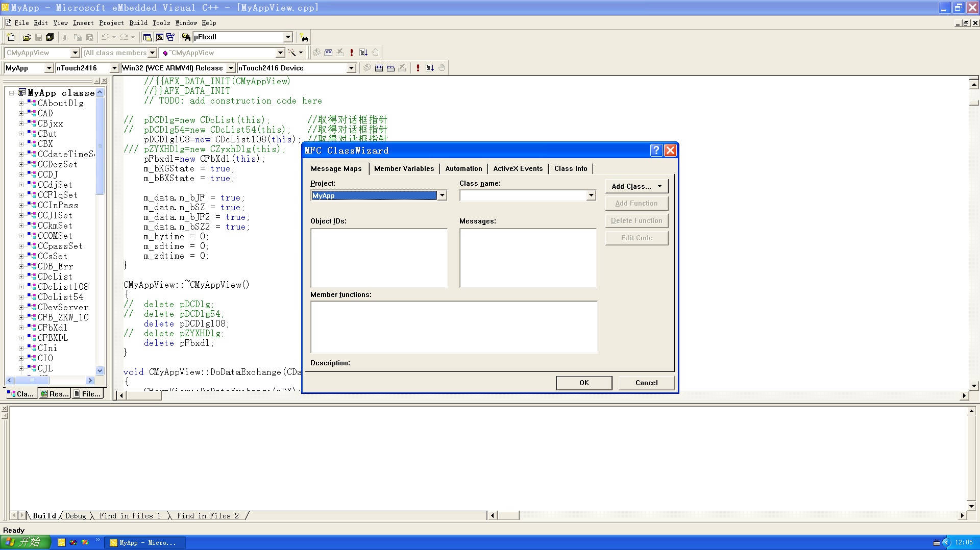Click the ClassWizard help question-mark button
Viewport: 980px width, 550px height.
click(x=656, y=150)
